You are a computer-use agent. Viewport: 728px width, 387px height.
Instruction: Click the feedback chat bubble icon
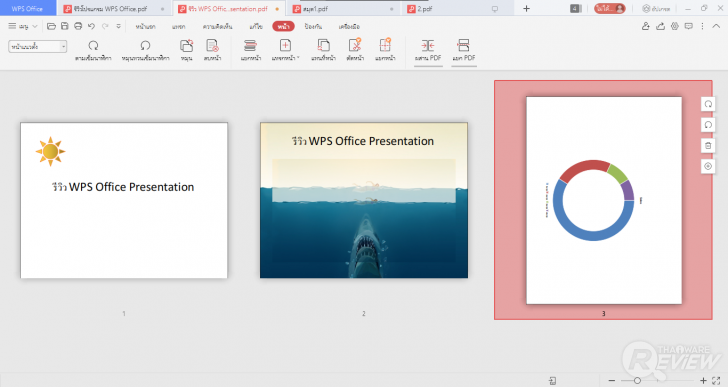[x=689, y=26]
